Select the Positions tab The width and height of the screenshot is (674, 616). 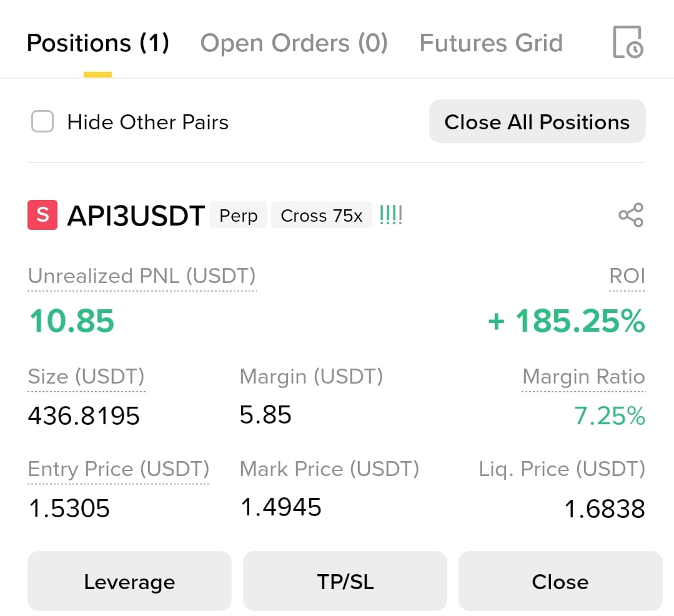(98, 43)
